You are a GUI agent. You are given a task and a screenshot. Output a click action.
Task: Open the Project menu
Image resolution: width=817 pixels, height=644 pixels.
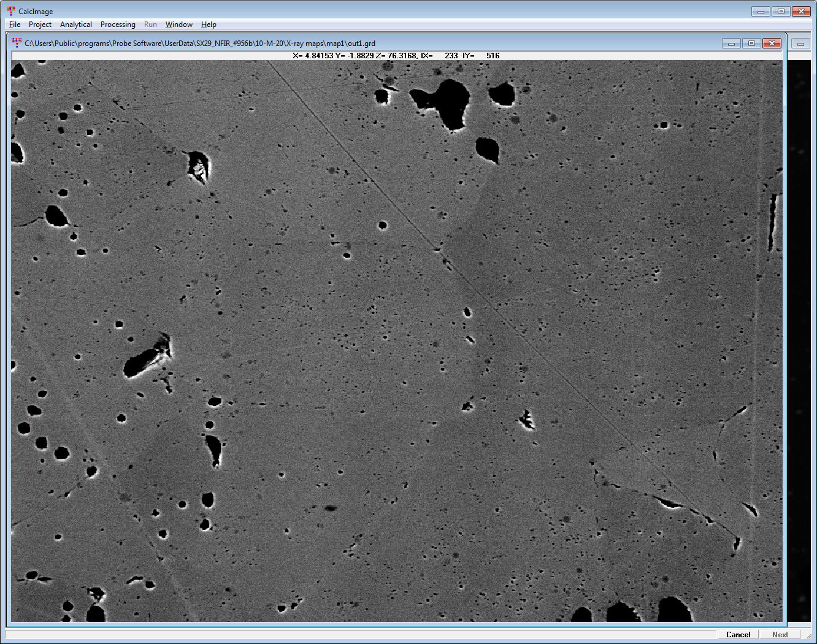(40, 25)
